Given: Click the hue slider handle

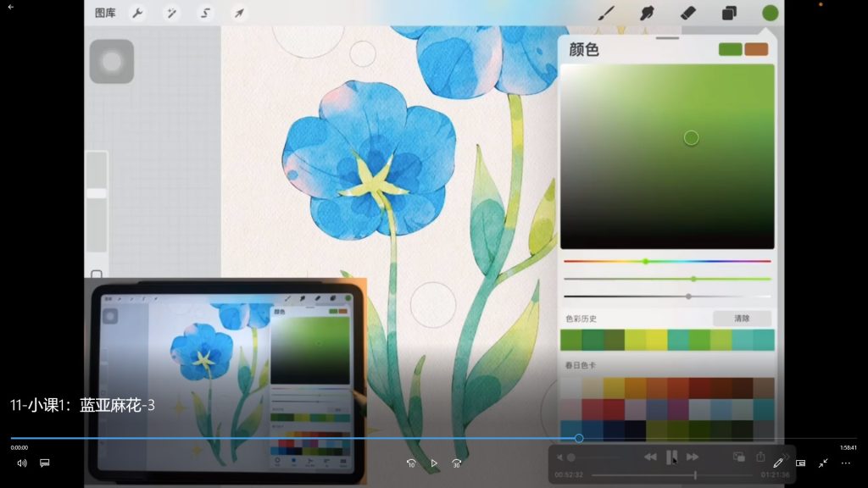Looking at the screenshot, I should click(x=645, y=261).
